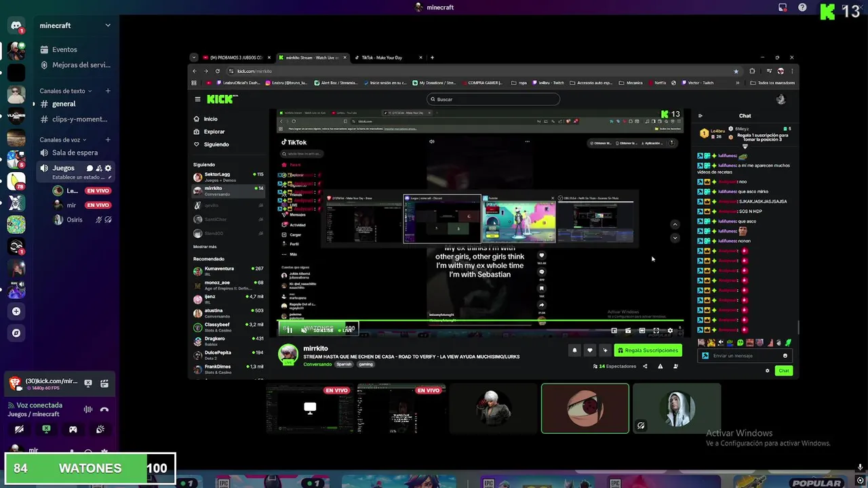Collapse the Kick chat panel
The height and width of the screenshot is (488, 868).
tap(701, 116)
